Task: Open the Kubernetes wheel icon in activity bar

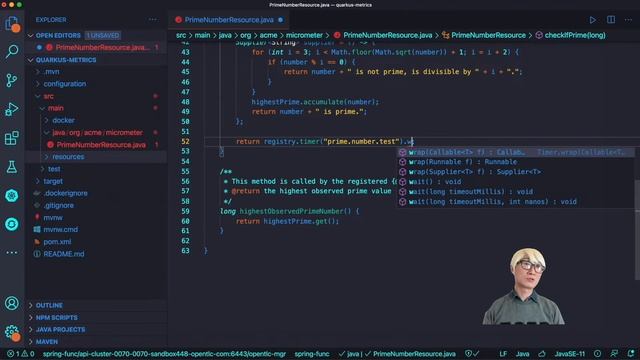Action: 12,196
